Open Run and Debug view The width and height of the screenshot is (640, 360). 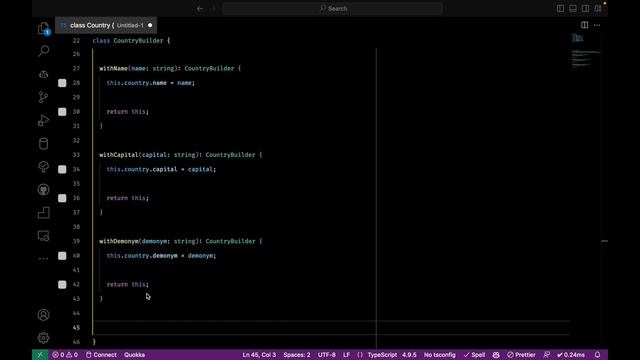43,120
